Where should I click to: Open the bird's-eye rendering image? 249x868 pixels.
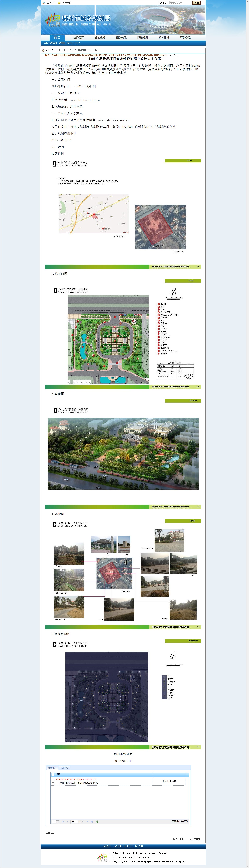point(123,454)
